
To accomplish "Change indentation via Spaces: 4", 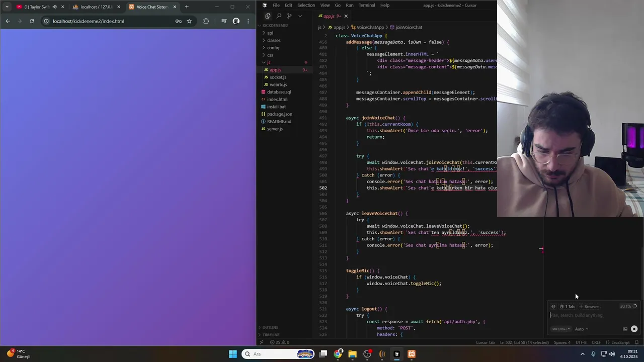I will (562, 342).
